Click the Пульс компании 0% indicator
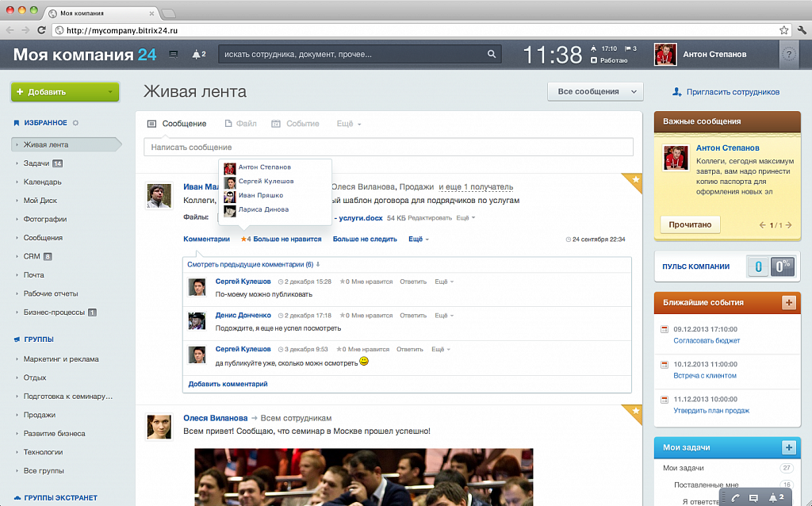Viewport: 812px width, 506px height. pyautogui.click(x=783, y=266)
